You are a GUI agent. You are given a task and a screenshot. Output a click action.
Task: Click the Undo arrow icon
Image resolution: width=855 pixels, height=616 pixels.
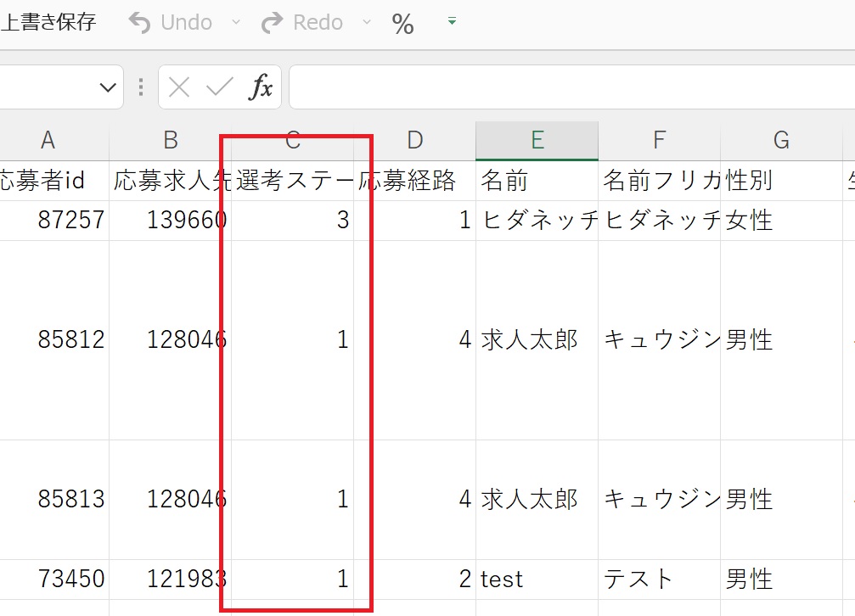point(141,23)
